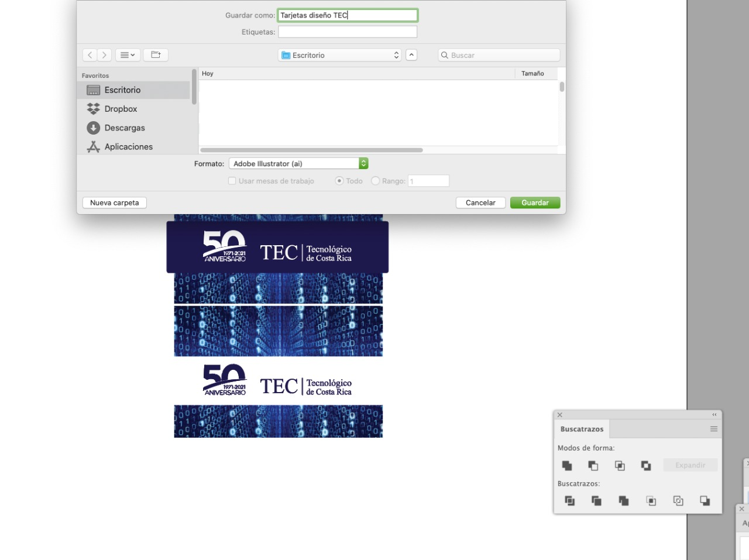This screenshot has height=560, width=749.
Task: Collapse the Buscatrazos panel with double arrows
Action: coord(714,415)
